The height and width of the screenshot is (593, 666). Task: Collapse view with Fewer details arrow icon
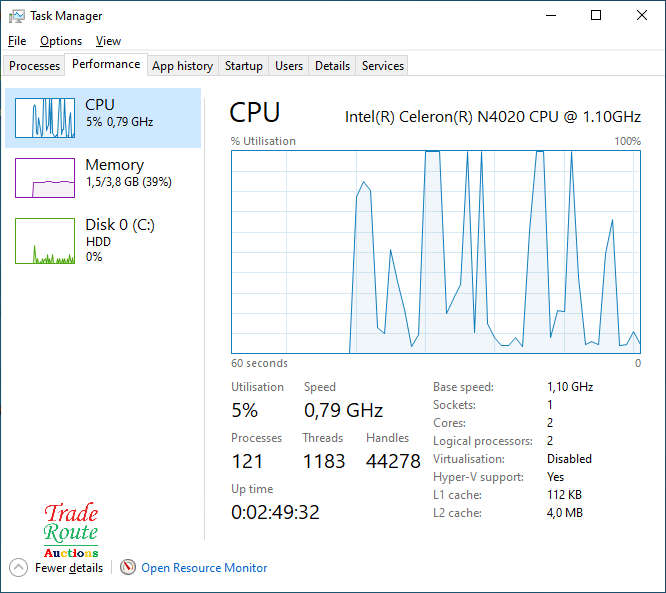(x=18, y=568)
